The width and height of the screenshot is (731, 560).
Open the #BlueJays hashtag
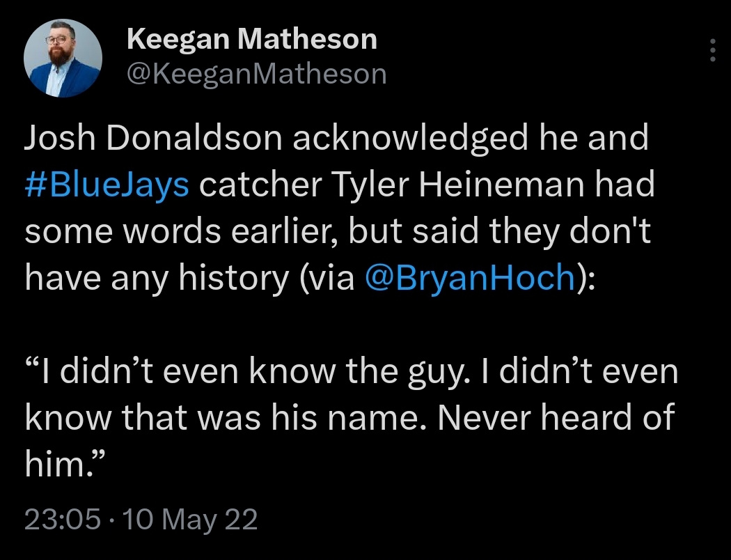click(107, 185)
